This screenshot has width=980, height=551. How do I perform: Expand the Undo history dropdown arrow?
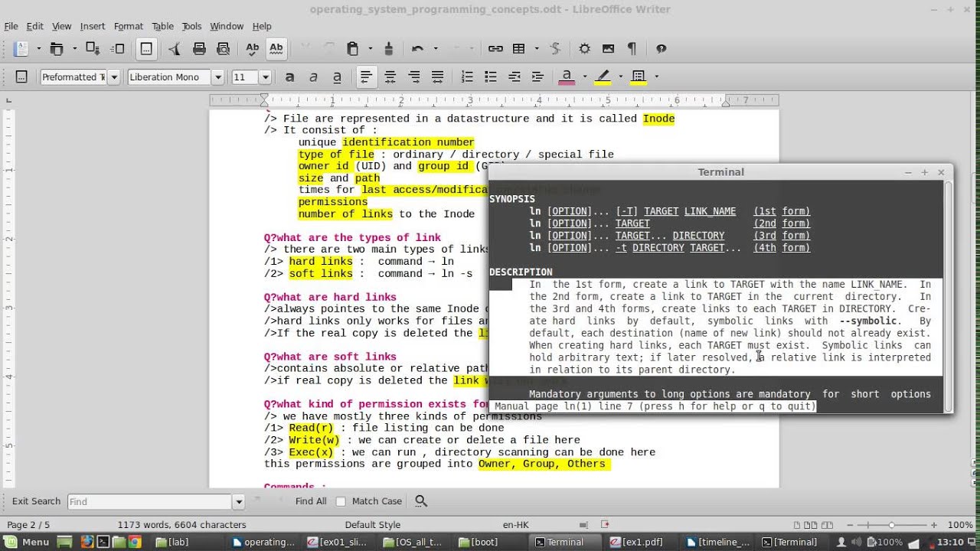435,49
